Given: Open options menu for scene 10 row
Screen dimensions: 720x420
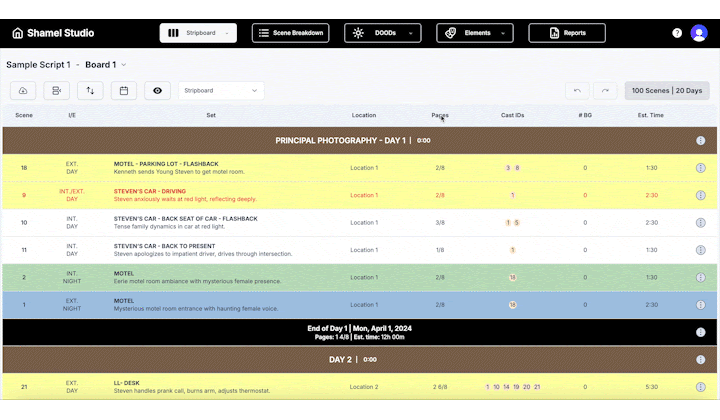Looking at the screenshot, I should [700, 223].
